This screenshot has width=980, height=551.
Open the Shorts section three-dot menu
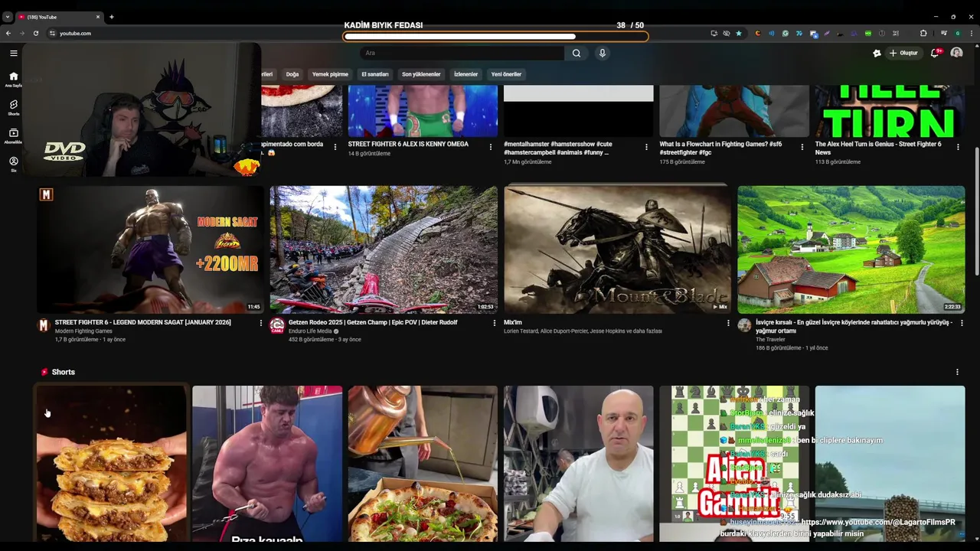pyautogui.click(x=957, y=372)
